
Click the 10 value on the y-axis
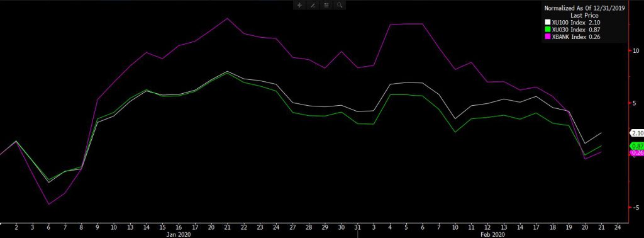[x=636, y=50]
